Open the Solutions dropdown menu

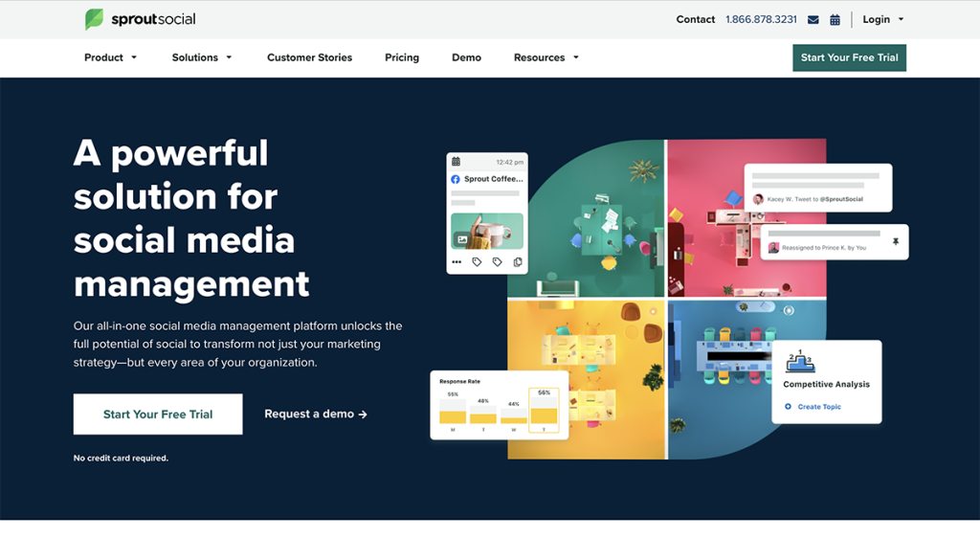(201, 57)
